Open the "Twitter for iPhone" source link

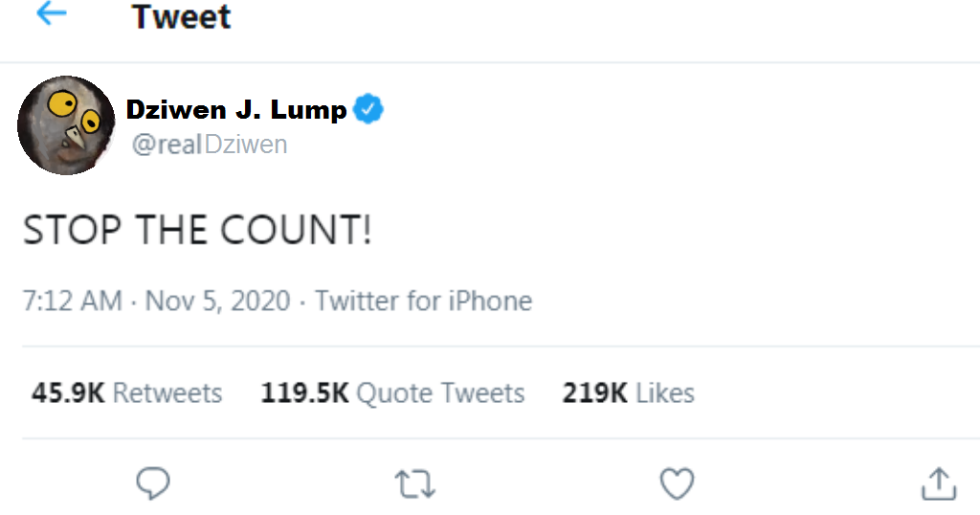click(423, 301)
